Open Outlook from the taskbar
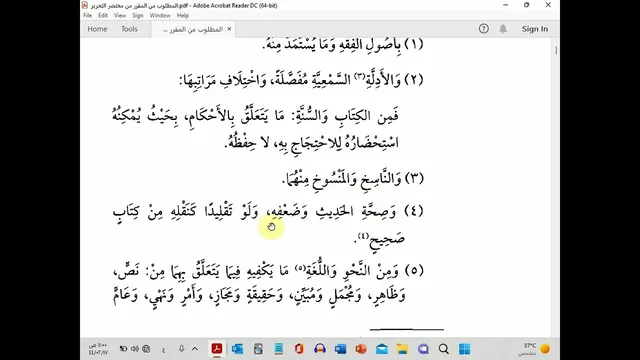640x360 pixels. tap(237, 349)
